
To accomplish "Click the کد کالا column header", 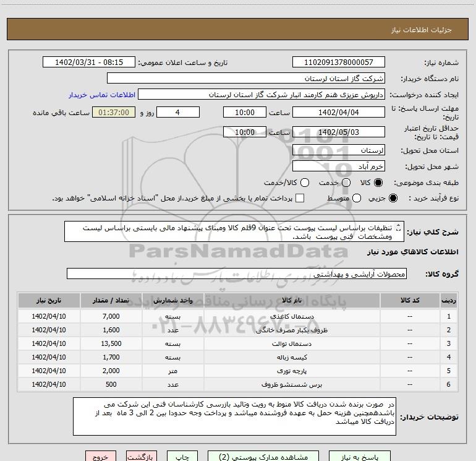I will click(x=410, y=300).
